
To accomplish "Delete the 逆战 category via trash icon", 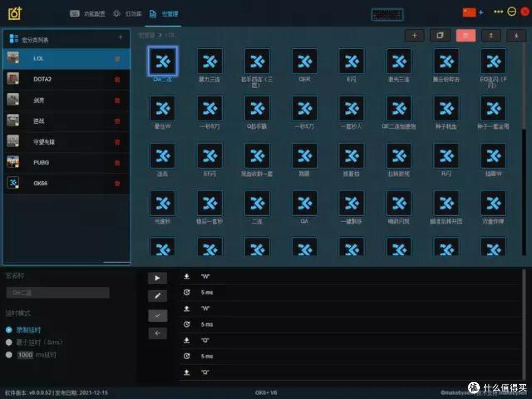I will pyautogui.click(x=117, y=122).
